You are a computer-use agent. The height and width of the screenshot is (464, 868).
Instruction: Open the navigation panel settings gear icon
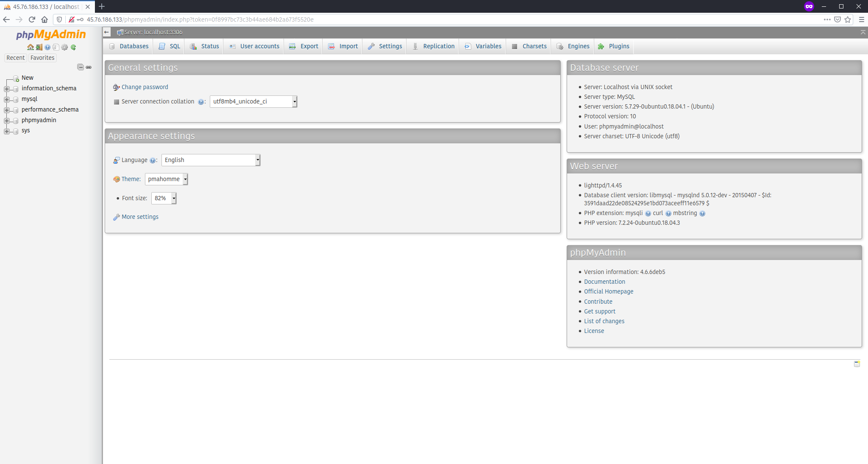(x=64, y=47)
